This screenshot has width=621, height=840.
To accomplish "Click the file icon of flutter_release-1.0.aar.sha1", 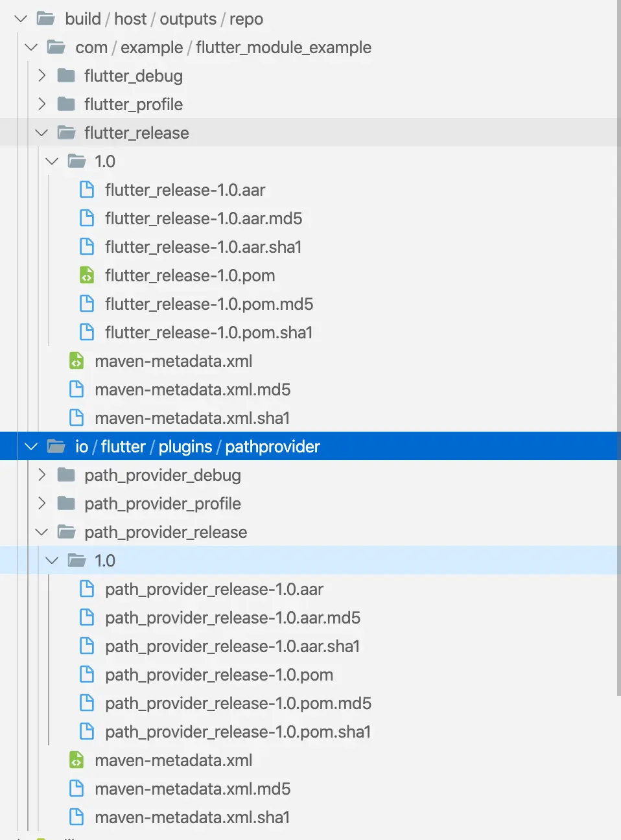I will click(x=87, y=247).
